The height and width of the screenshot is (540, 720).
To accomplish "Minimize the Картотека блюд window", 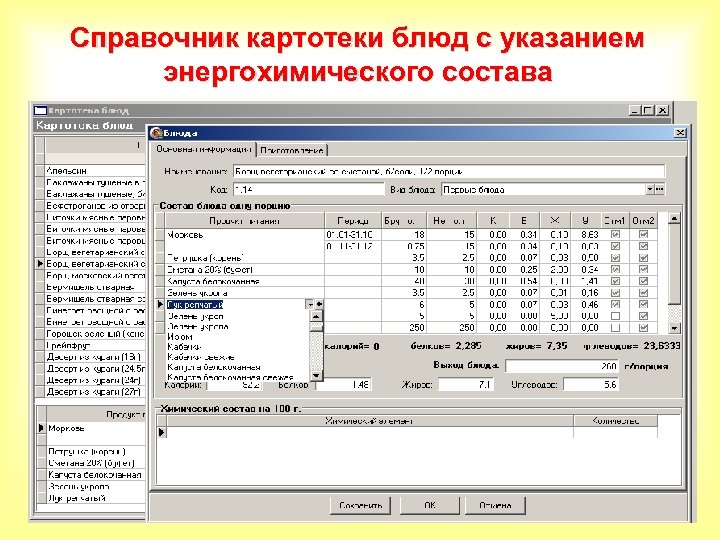I will point(635,110).
